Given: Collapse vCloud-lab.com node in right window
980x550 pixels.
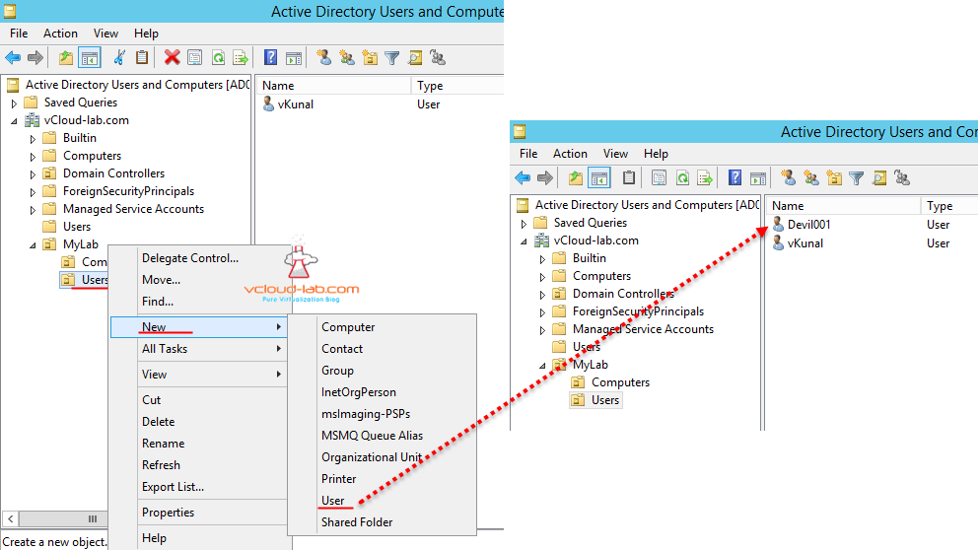Looking at the screenshot, I should pos(524,241).
